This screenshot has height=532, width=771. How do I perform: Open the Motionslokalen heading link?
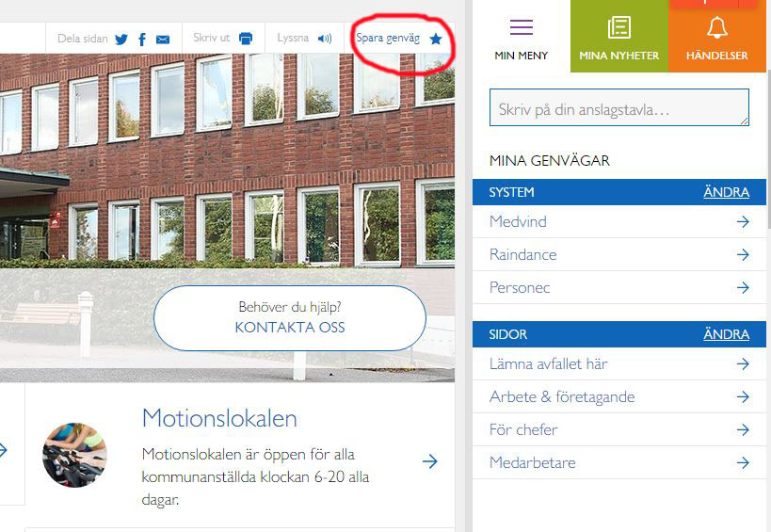tap(219, 418)
